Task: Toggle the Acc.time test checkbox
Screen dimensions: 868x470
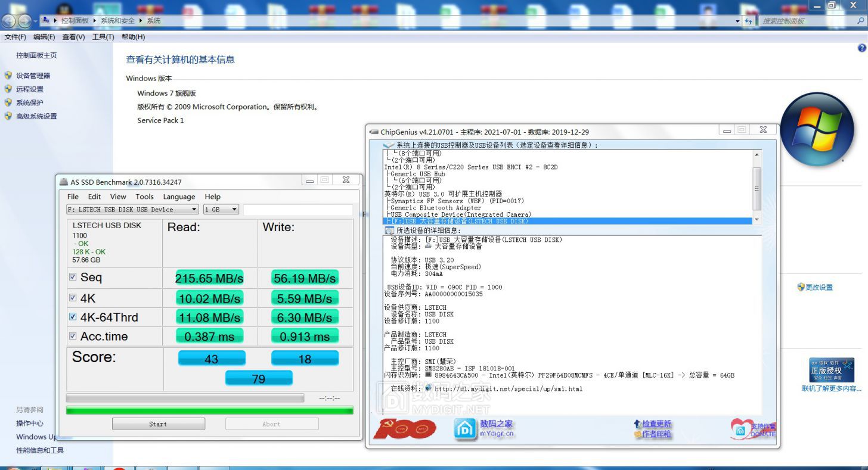Action: point(73,336)
